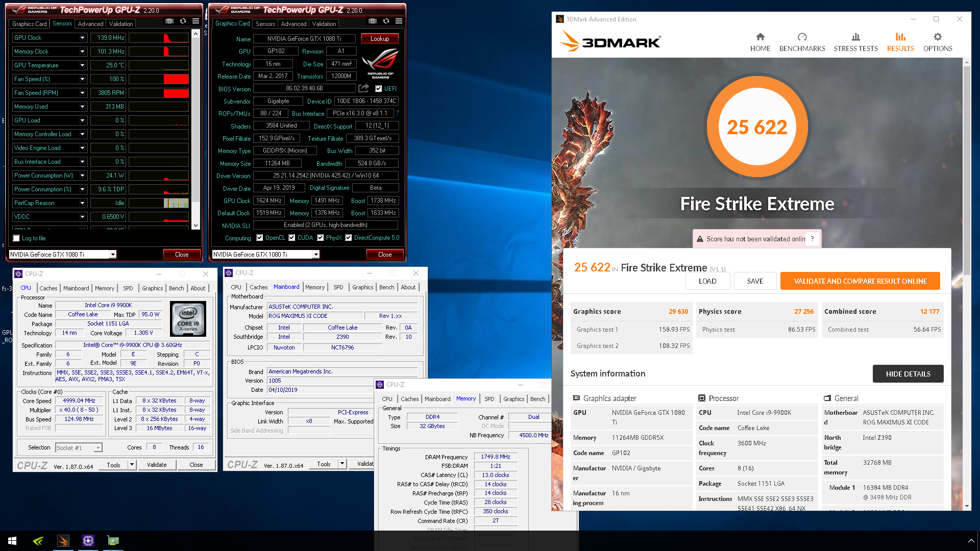Open the hamburger menu in GPU-Z Graphics Card window
This screenshot has width=980, height=551.
pyautogui.click(x=399, y=21)
